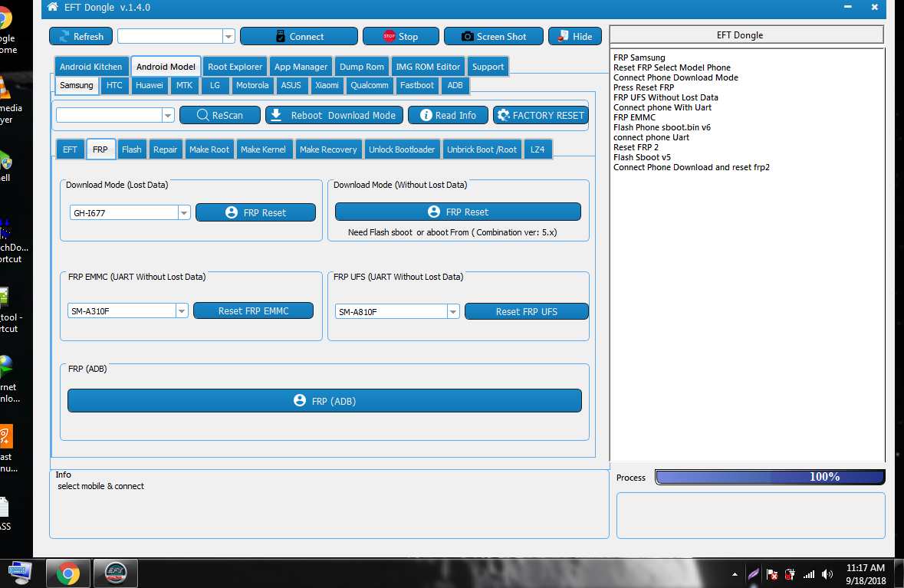Click FRP Reset in Without Lost Data group
Image resolution: width=904 pixels, height=588 pixels.
(x=458, y=212)
